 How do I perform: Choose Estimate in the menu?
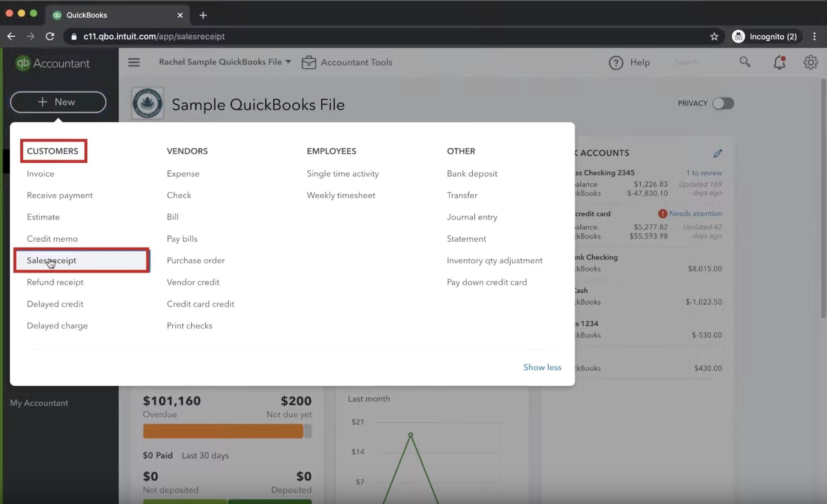click(x=43, y=217)
